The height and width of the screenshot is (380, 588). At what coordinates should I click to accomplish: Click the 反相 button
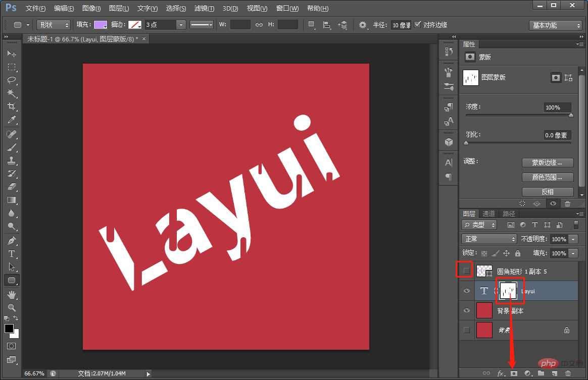pos(548,192)
